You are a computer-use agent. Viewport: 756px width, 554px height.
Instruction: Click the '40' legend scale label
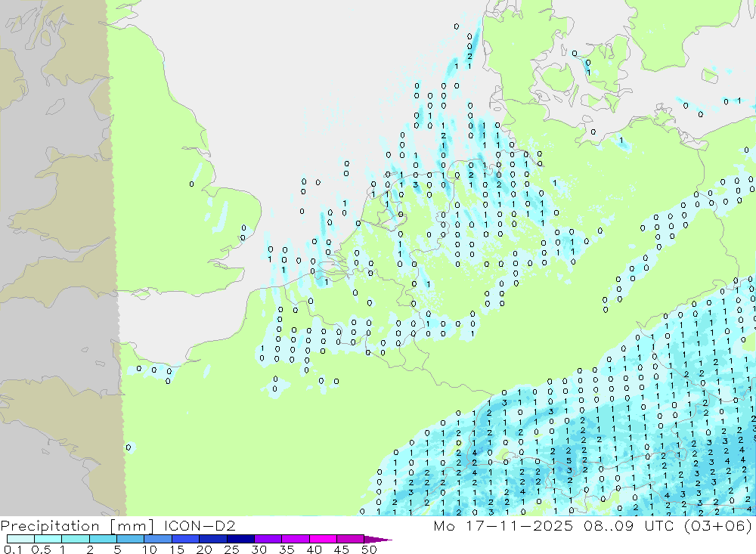[x=314, y=549]
